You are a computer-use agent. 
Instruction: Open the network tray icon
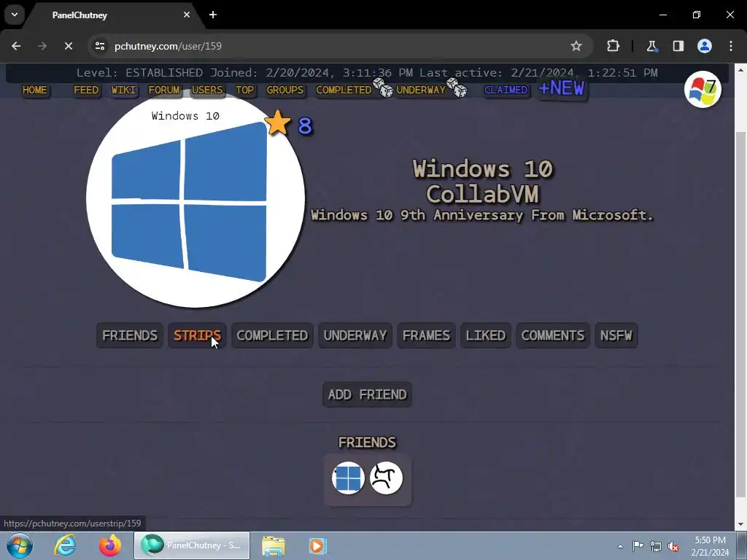656,546
